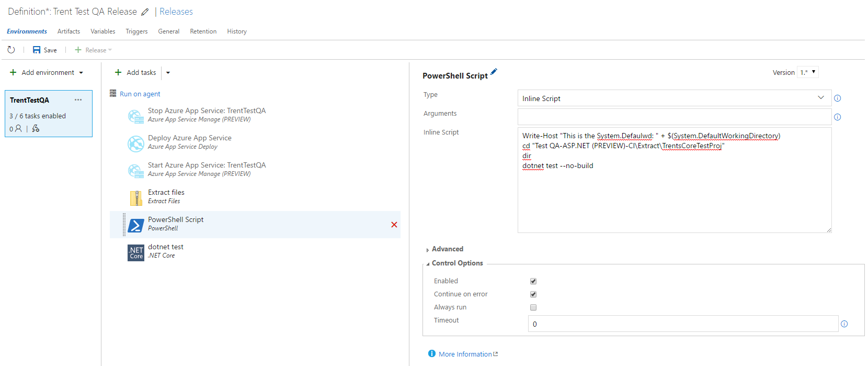Grab the PowerShell Script task drag handle
The height and width of the screenshot is (366, 868).
tap(124, 225)
